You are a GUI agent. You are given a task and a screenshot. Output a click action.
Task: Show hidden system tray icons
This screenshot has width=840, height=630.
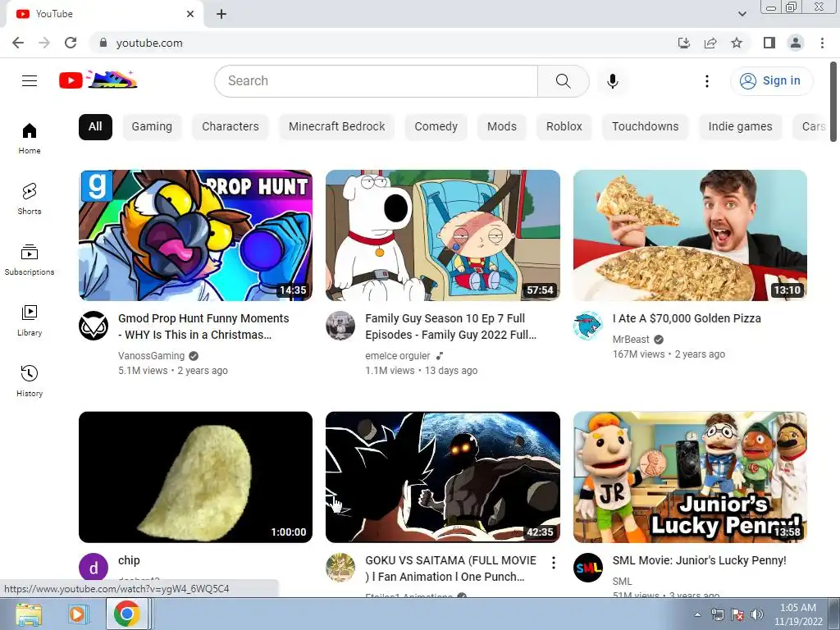coord(697,614)
